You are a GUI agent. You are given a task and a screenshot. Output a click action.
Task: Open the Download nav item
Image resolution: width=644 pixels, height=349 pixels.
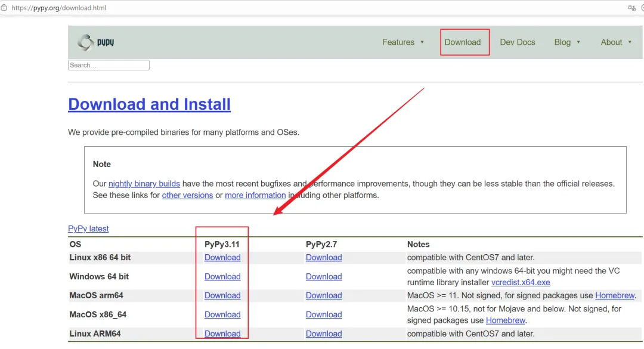tap(463, 42)
